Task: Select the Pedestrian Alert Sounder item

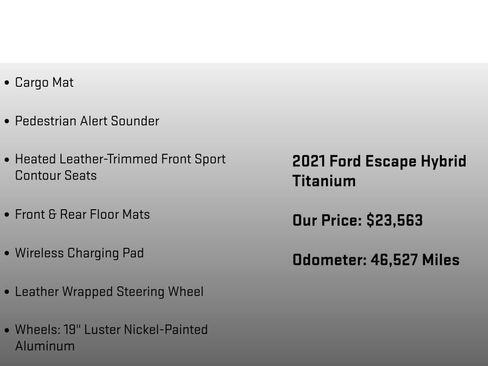Action: tap(87, 121)
